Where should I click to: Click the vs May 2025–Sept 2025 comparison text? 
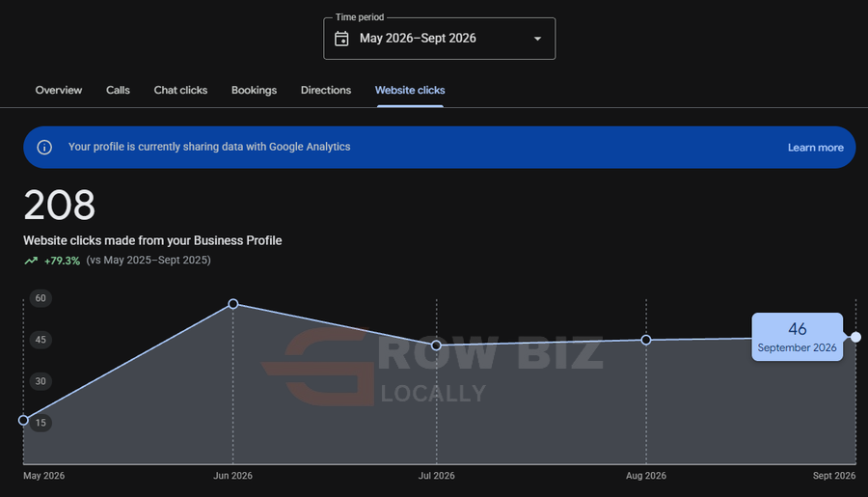(149, 260)
